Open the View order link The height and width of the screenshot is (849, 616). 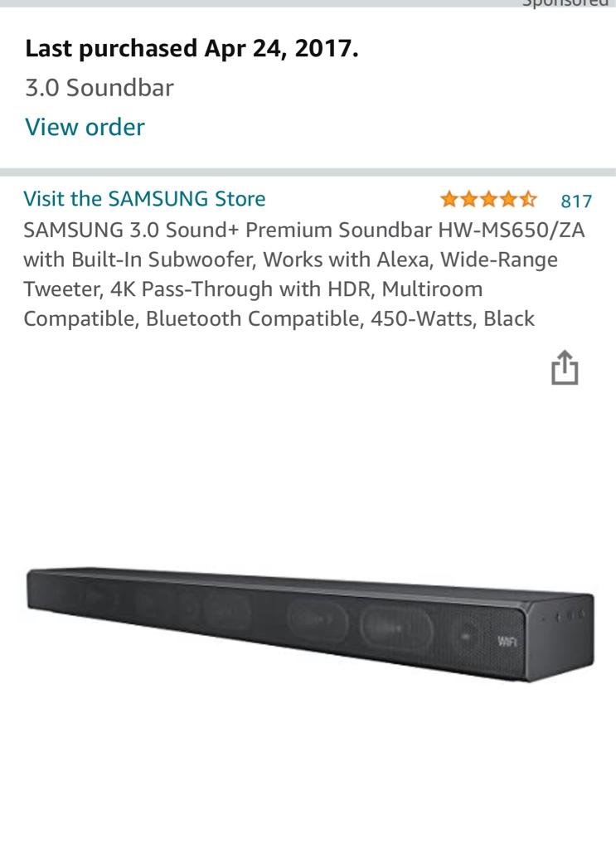(x=85, y=127)
